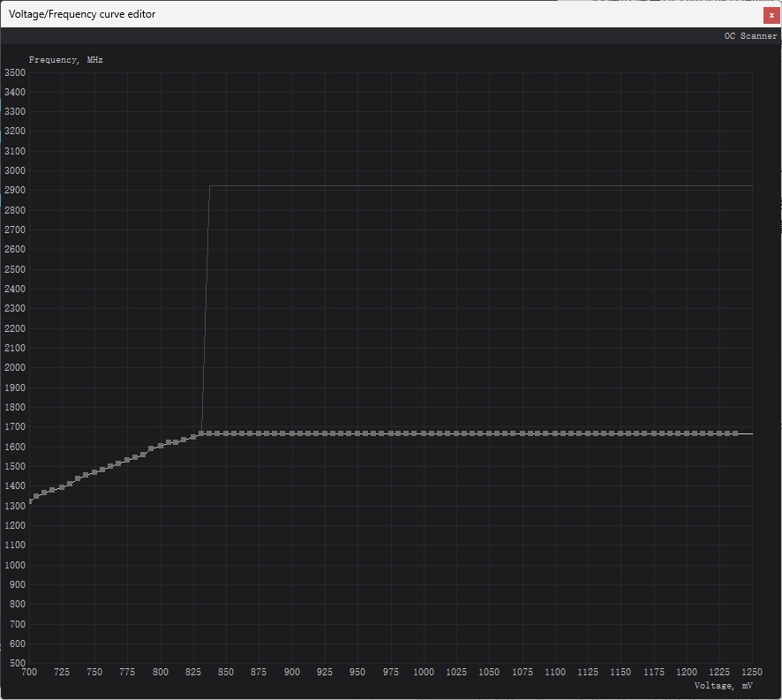Pick the curve point at 1100 mV
782x700 pixels.
click(x=555, y=433)
